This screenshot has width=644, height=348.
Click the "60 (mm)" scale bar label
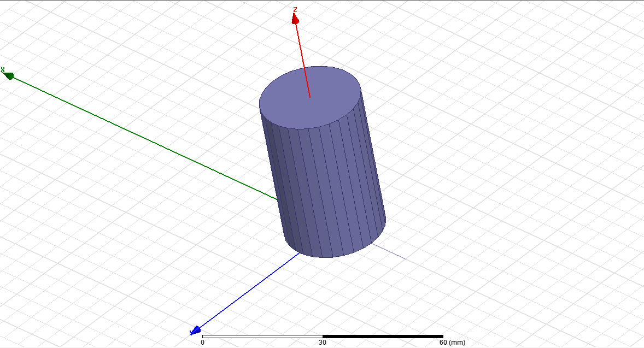click(452, 342)
